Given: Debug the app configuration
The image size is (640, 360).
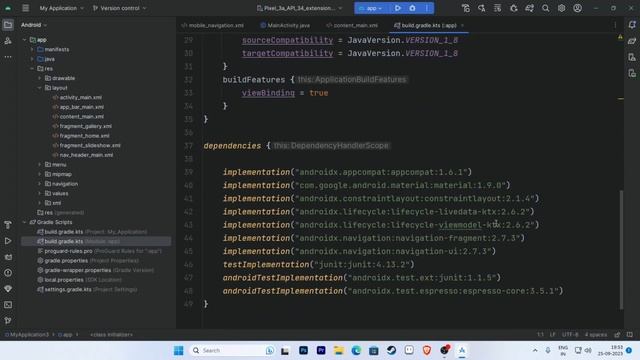Looking at the screenshot, I should tap(412, 8).
